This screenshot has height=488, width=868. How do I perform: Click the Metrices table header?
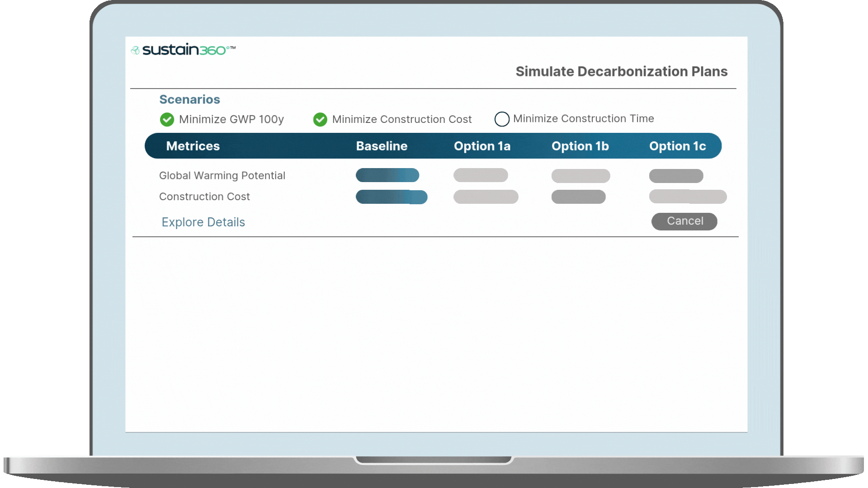click(x=193, y=146)
